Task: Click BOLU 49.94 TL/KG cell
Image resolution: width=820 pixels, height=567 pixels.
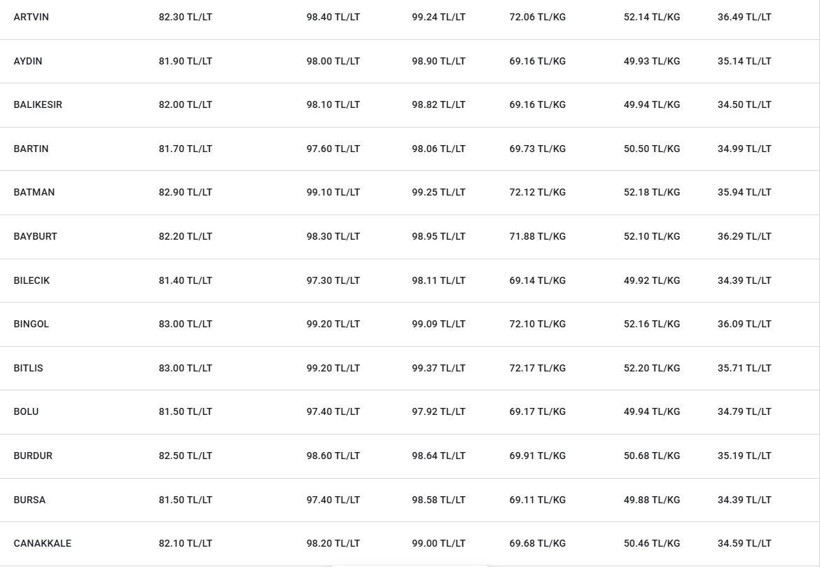Action: pyautogui.click(x=652, y=412)
